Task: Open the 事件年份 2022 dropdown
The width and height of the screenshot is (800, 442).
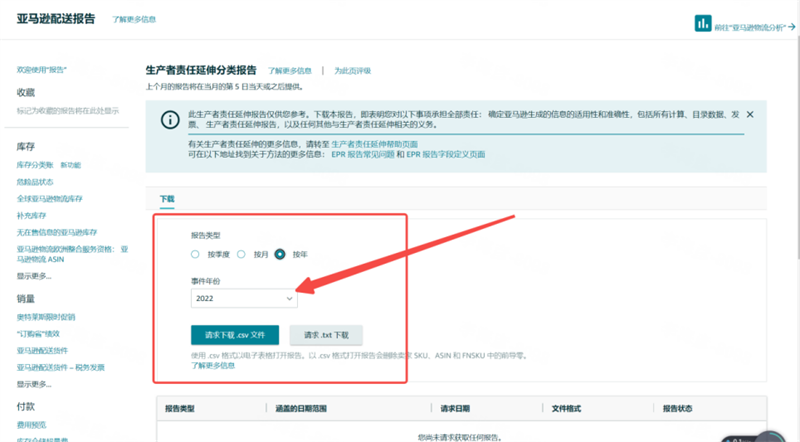Action: click(x=244, y=298)
